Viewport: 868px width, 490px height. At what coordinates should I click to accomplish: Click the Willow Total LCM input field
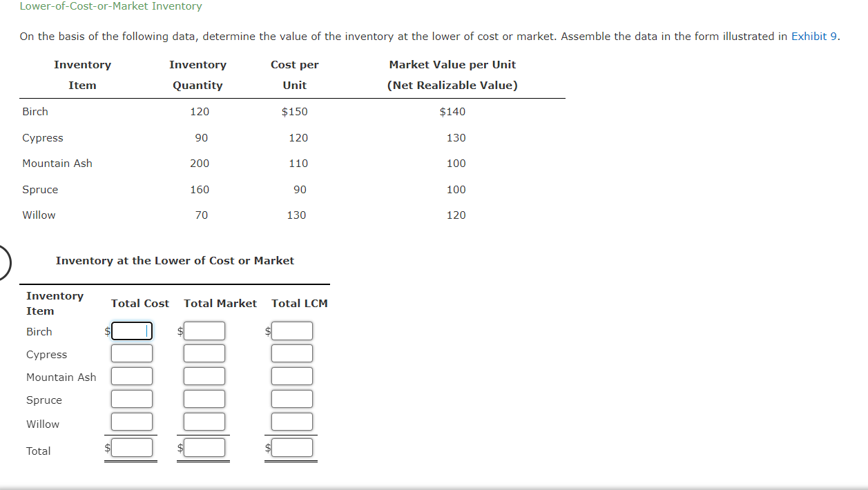click(291, 421)
